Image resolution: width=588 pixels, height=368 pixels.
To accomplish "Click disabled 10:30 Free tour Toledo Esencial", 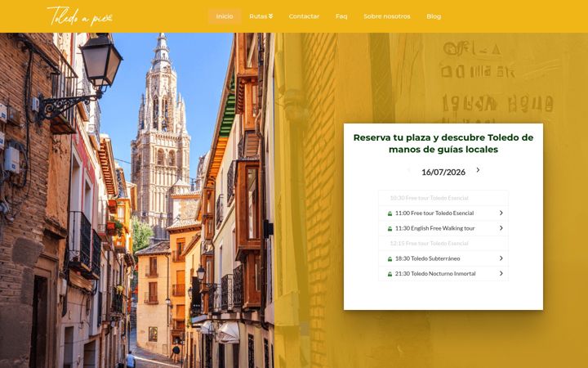I will click(443, 198).
